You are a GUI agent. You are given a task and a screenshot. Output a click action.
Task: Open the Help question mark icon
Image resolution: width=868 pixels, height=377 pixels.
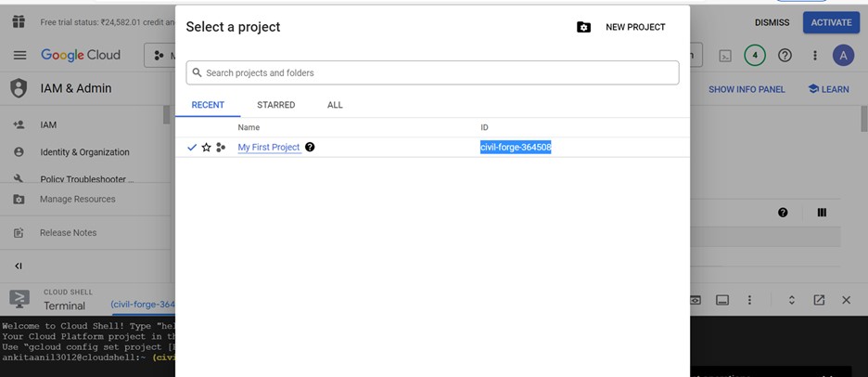tap(785, 56)
